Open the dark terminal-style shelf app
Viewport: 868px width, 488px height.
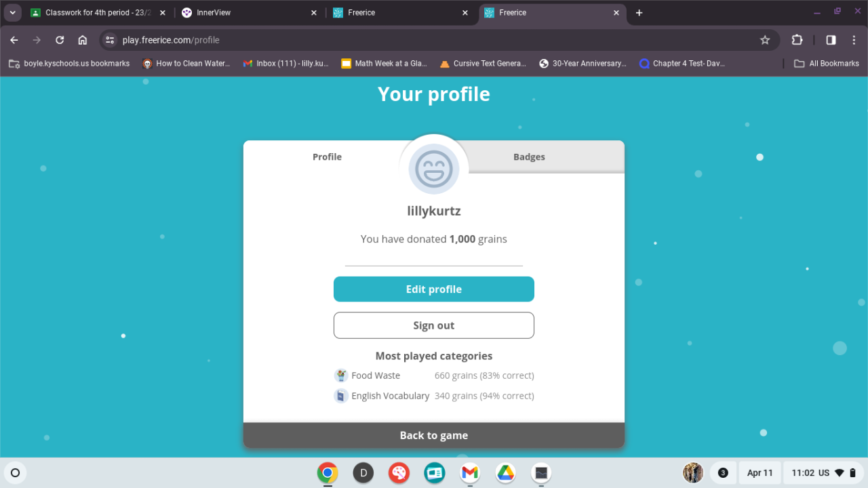pos(541,472)
